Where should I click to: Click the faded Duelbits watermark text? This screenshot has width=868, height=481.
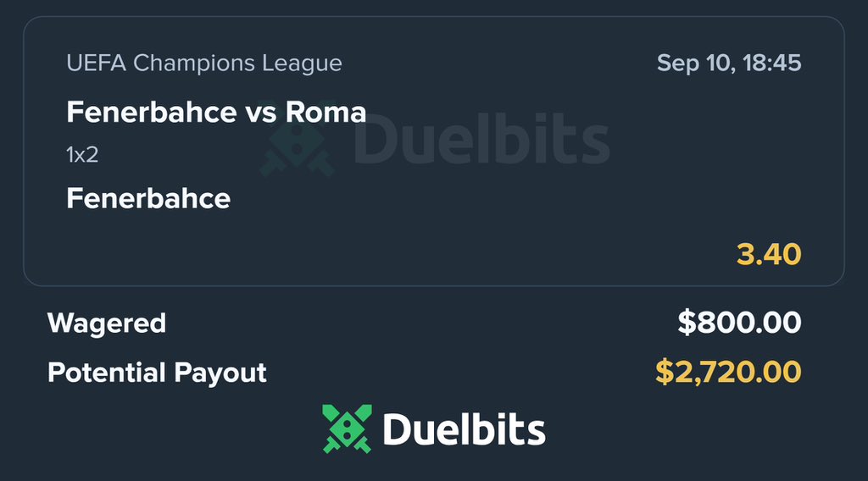click(x=481, y=141)
